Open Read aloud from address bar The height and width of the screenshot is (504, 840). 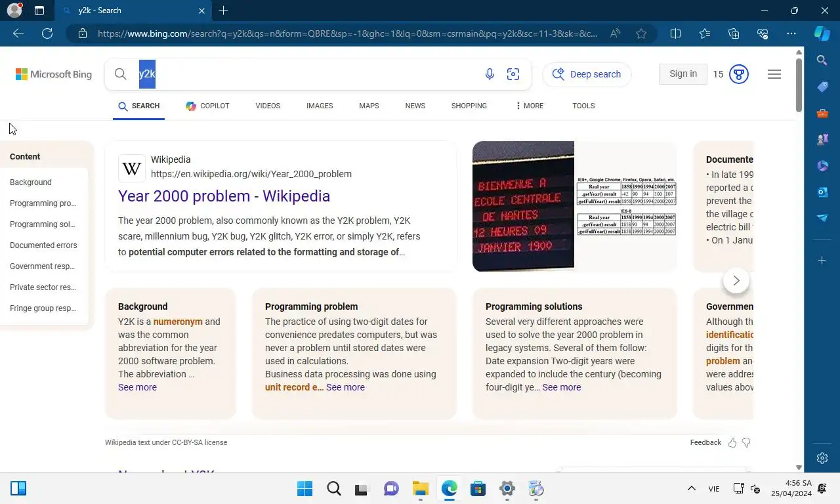pyautogui.click(x=615, y=33)
